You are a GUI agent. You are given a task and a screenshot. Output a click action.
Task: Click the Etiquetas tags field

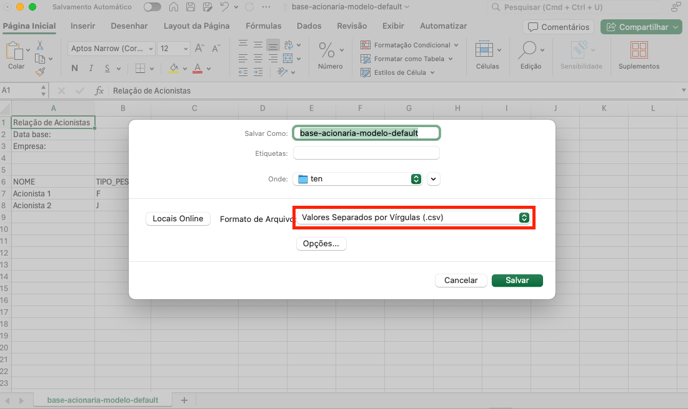[366, 153]
